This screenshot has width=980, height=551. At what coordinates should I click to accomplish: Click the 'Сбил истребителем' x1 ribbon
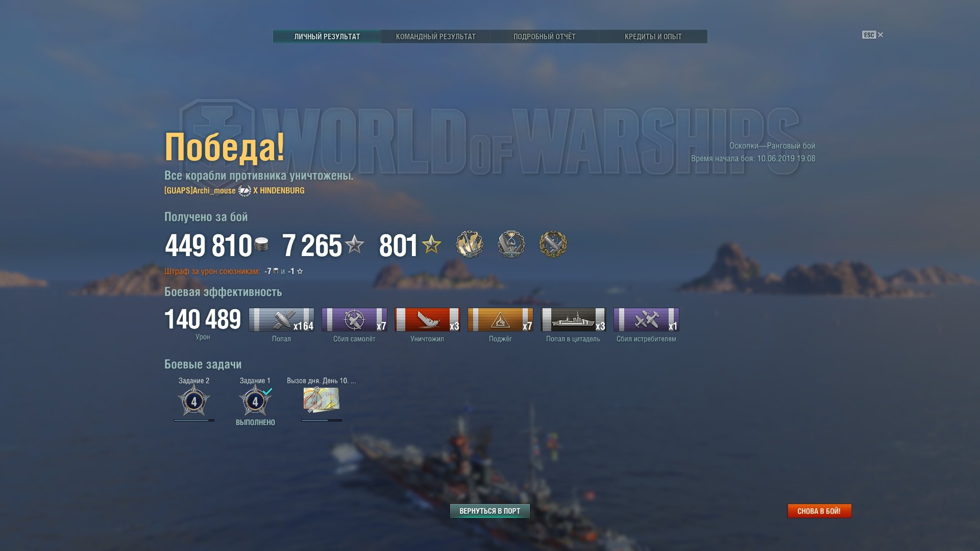[x=646, y=320]
